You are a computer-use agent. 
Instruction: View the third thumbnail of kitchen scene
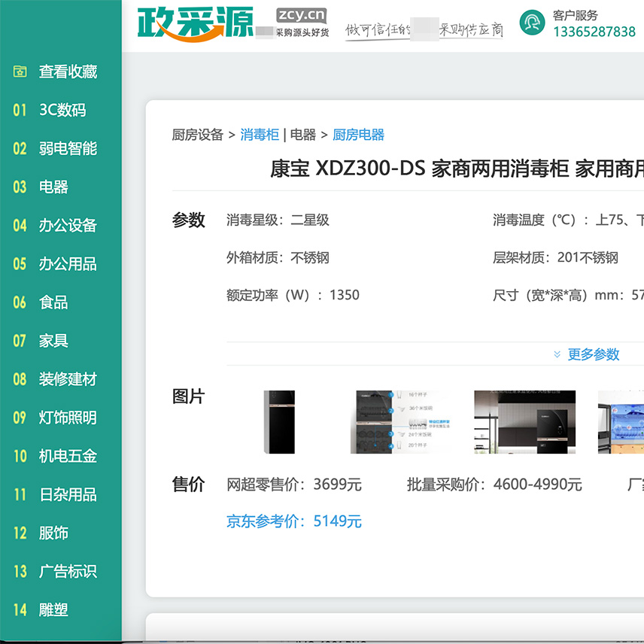click(524, 422)
